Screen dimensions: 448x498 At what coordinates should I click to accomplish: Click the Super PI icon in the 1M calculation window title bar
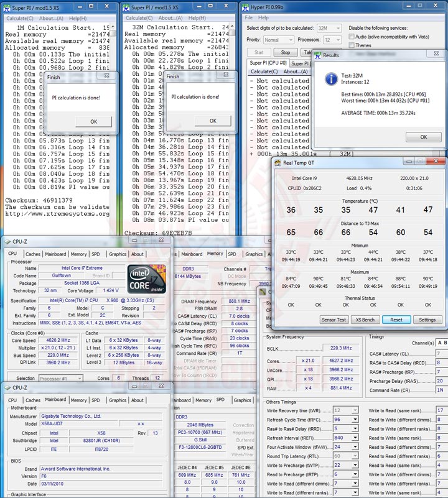7,7
